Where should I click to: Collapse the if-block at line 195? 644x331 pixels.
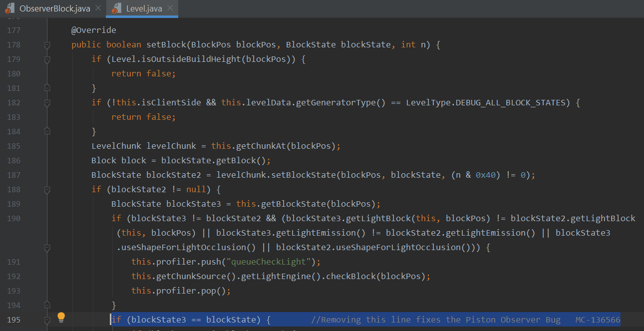(47, 320)
